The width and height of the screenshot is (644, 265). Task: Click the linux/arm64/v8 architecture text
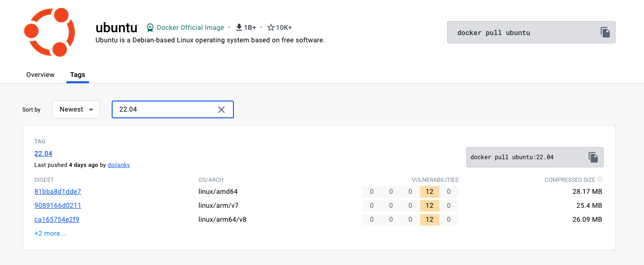pyautogui.click(x=222, y=219)
